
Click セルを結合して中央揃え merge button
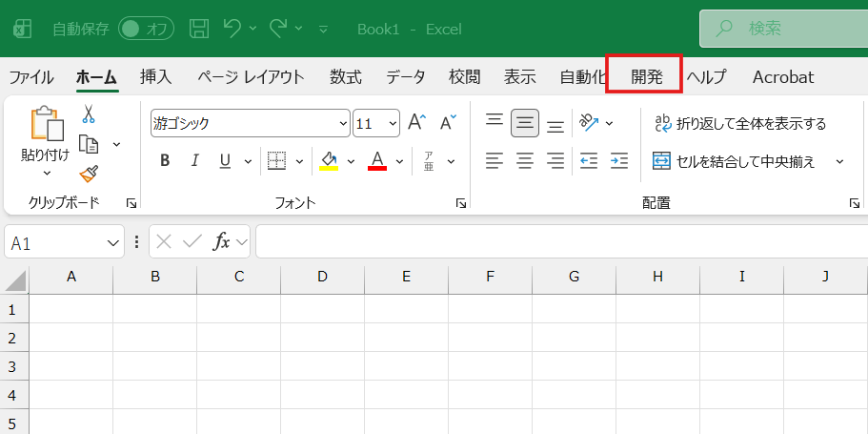coord(734,161)
